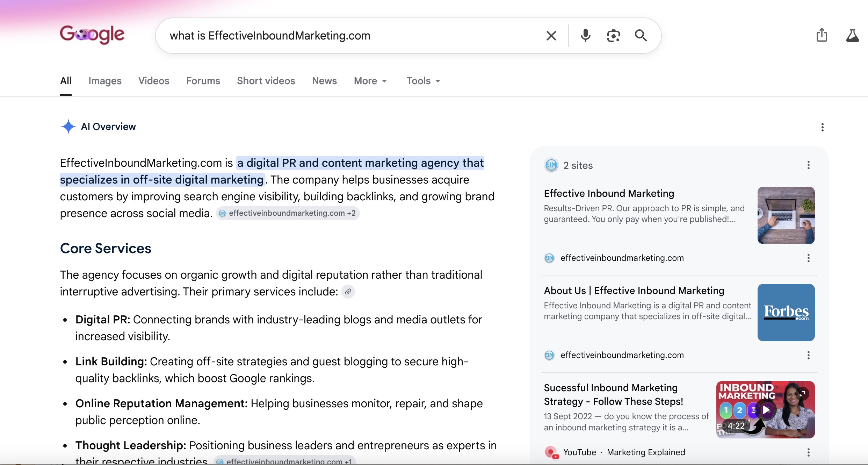868x465 pixels.
Task: Click the Digital PR: bullet text
Action: [102, 320]
